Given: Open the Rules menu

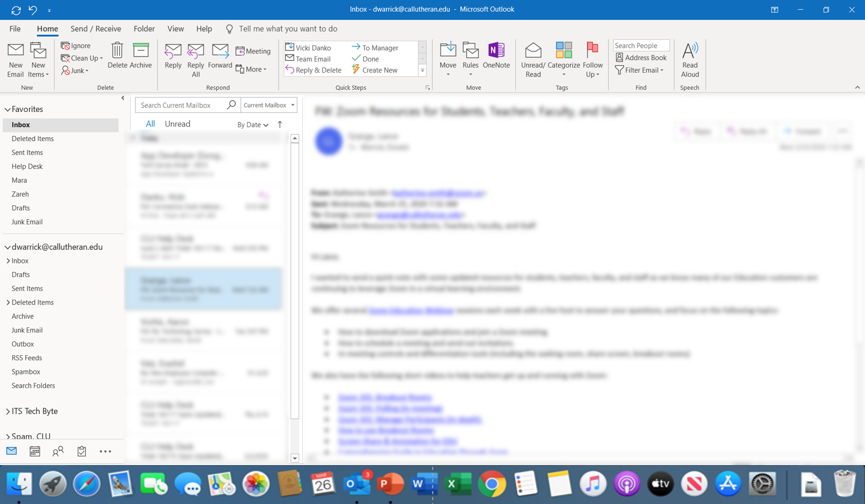Looking at the screenshot, I should pos(470,60).
